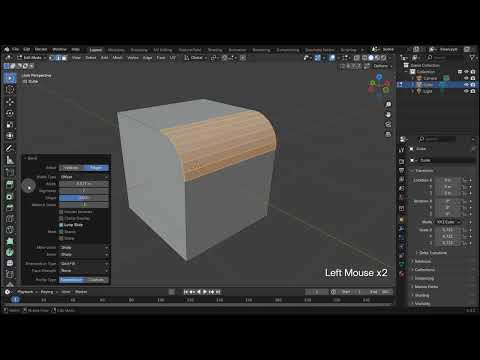Play the animation forward
The height and width of the screenshot is (360, 480).
point(205,292)
